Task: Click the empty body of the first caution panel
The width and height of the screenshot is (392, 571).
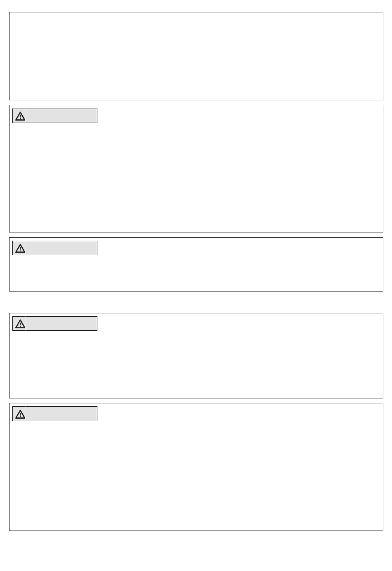Action: pyautogui.click(x=196, y=178)
